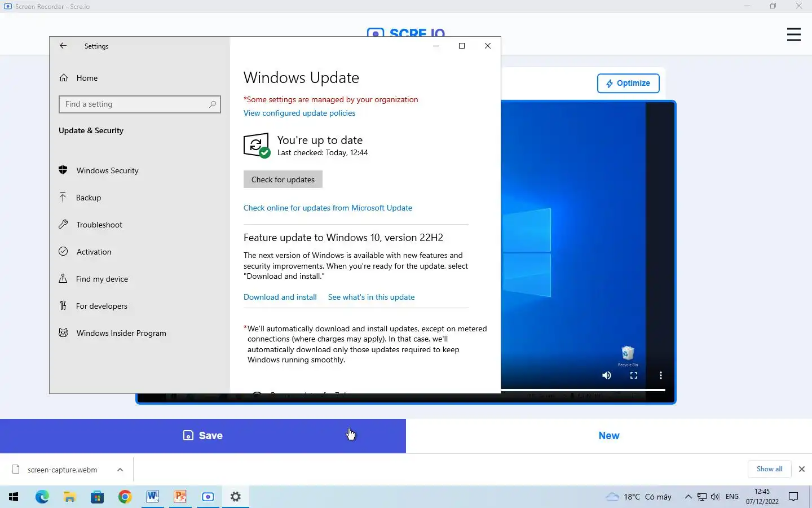Screen dimensions: 812x508
Task: Click the ENG language indicator
Action: (732, 497)
